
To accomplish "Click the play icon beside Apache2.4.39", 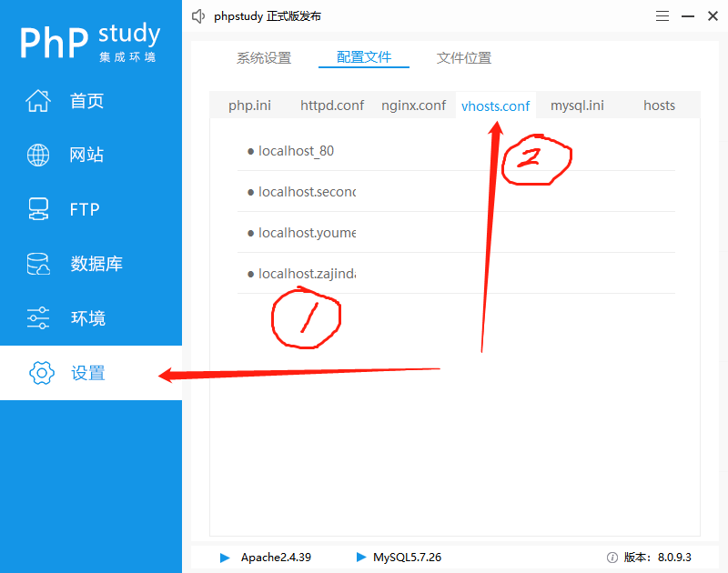I will (225, 558).
